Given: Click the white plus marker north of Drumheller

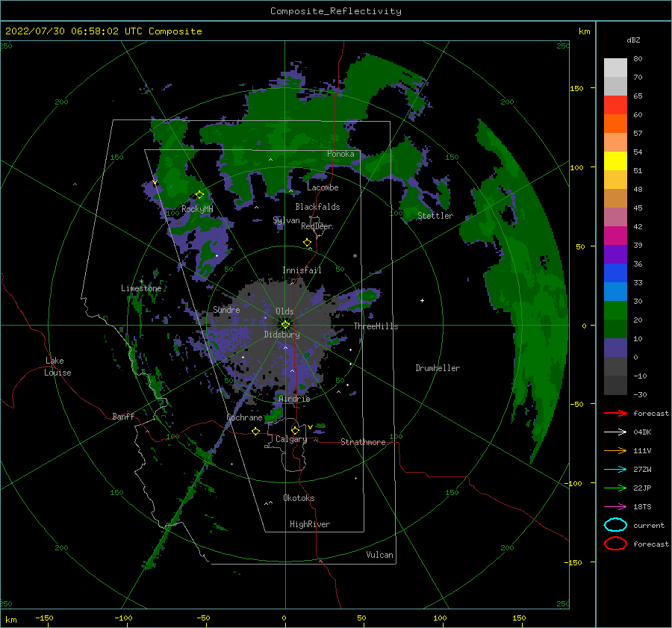Looking at the screenshot, I should (422, 300).
